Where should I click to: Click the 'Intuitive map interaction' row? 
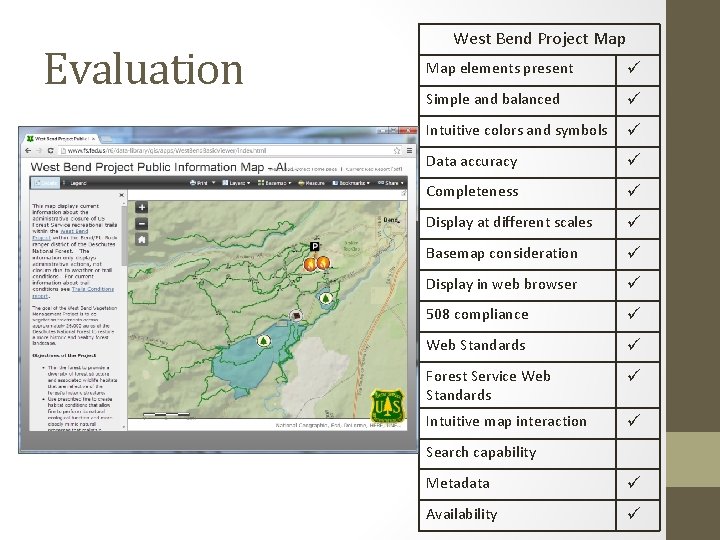(x=540, y=423)
